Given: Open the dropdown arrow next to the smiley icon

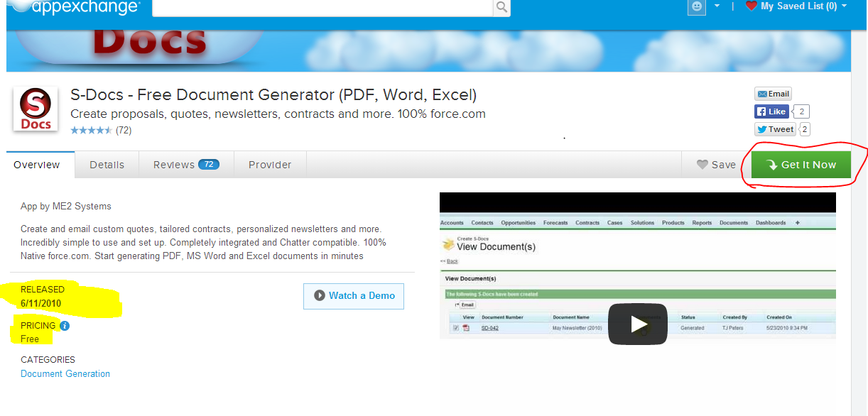Looking at the screenshot, I should (x=717, y=6).
